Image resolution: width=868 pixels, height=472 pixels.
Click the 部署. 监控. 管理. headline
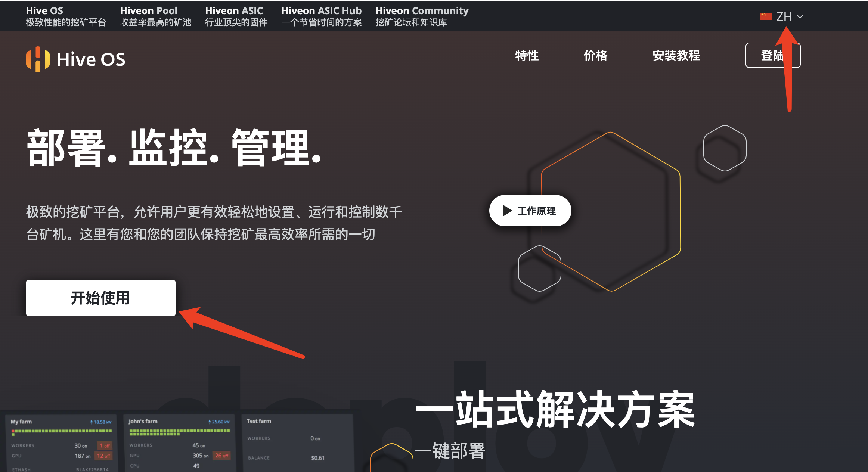pyautogui.click(x=174, y=147)
